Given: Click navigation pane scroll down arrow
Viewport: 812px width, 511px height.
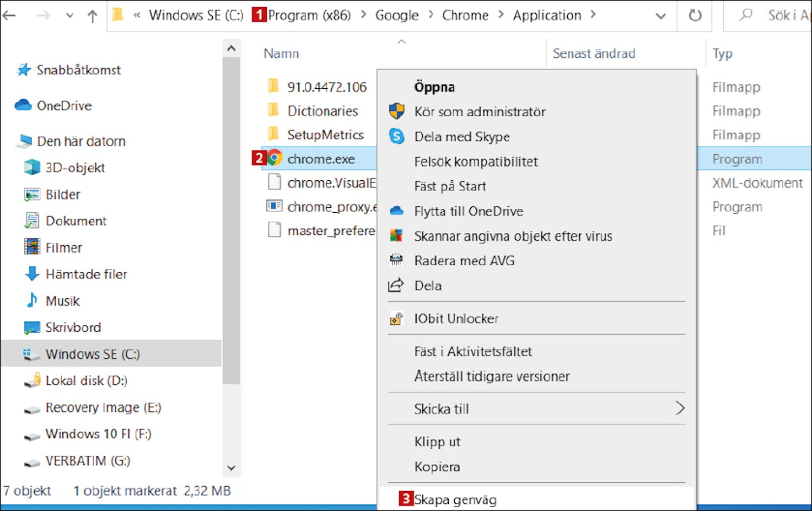Looking at the screenshot, I should (x=231, y=468).
